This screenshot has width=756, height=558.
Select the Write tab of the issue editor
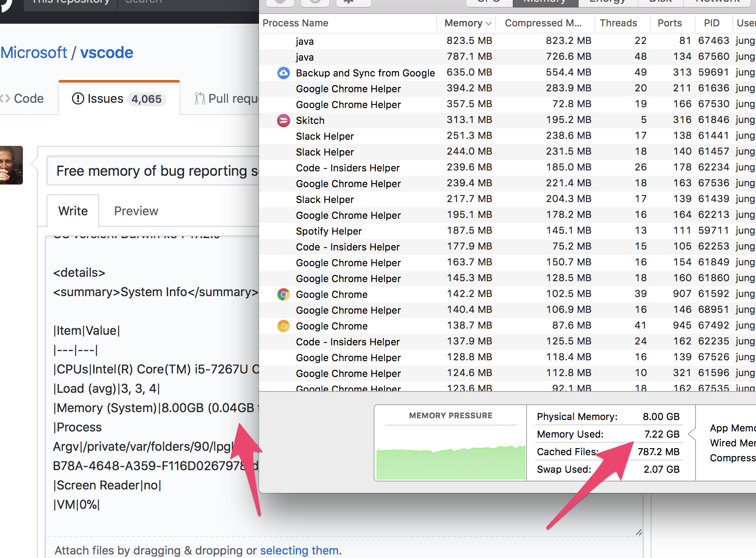pyautogui.click(x=73, y=211)
